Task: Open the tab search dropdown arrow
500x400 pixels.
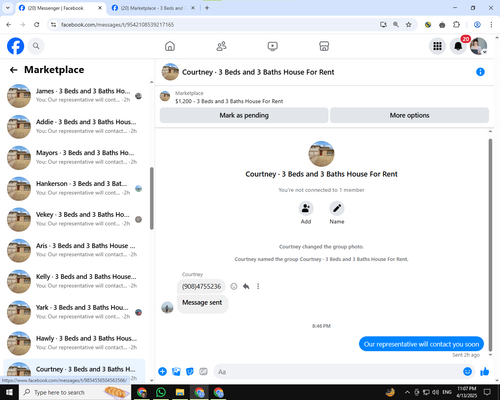Action: point(7,8)
